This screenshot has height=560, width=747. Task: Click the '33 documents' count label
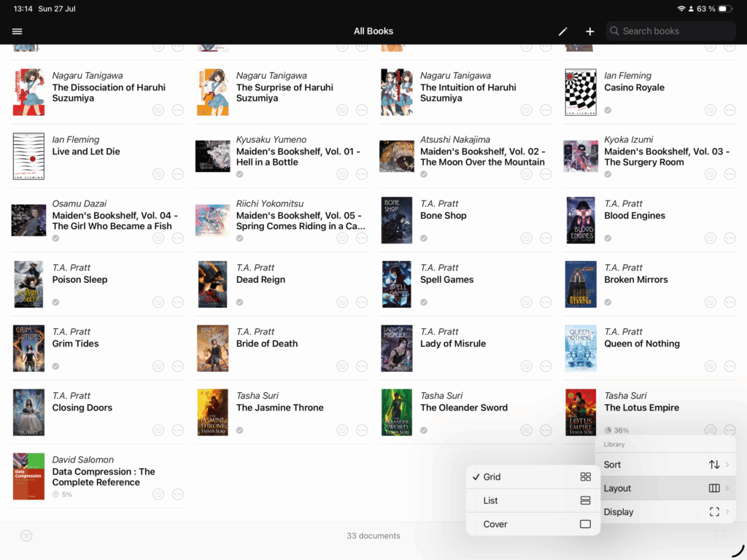[x=373, y=536]
